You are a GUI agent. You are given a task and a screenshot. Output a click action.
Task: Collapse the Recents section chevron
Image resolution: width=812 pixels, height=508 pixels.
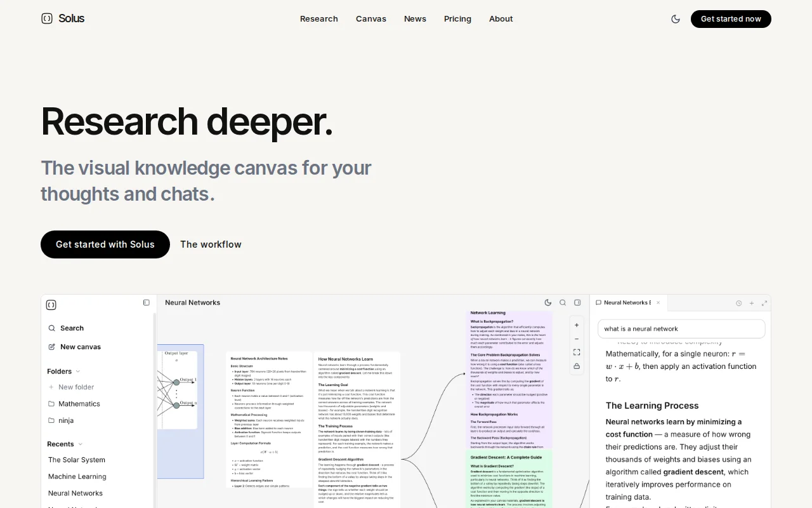80,444
